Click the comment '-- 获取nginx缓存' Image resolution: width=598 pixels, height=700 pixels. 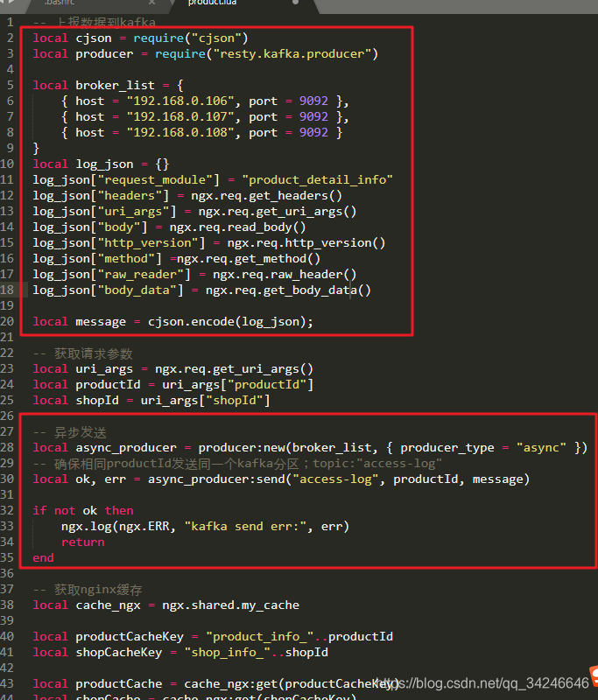pyautogui.click(x=88, y=590)
